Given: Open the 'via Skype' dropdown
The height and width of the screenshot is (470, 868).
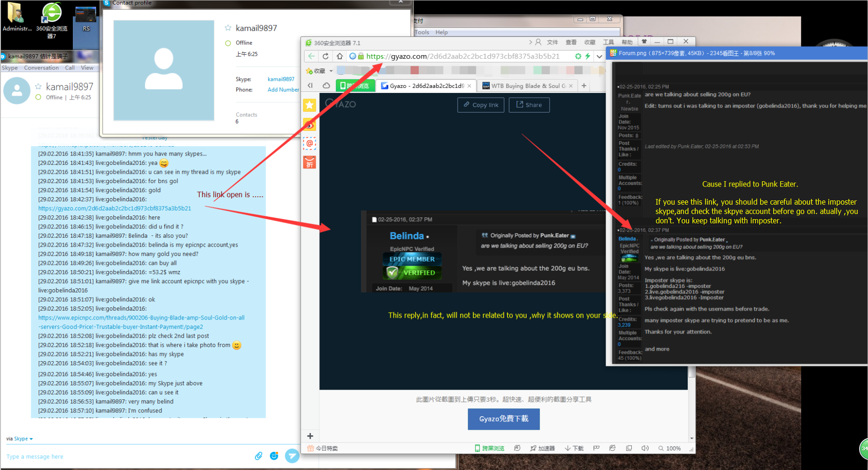Looking at the screenshot, I should point(20,439).
